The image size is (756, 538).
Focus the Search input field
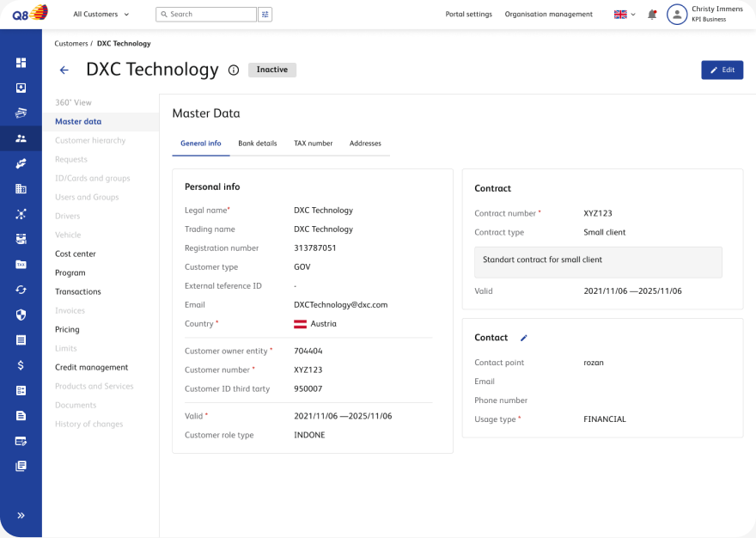206,15
